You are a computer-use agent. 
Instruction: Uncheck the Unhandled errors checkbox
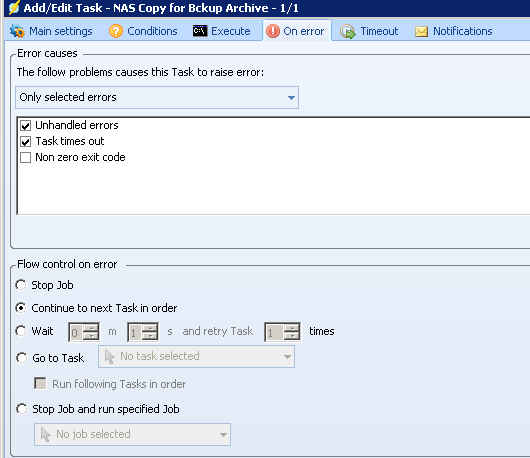click(26, 126)
